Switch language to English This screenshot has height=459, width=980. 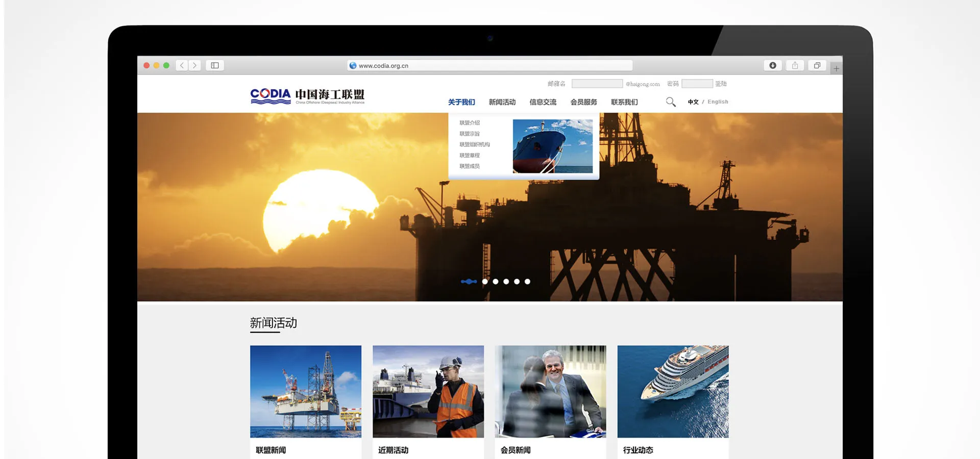tap(718, 102)
